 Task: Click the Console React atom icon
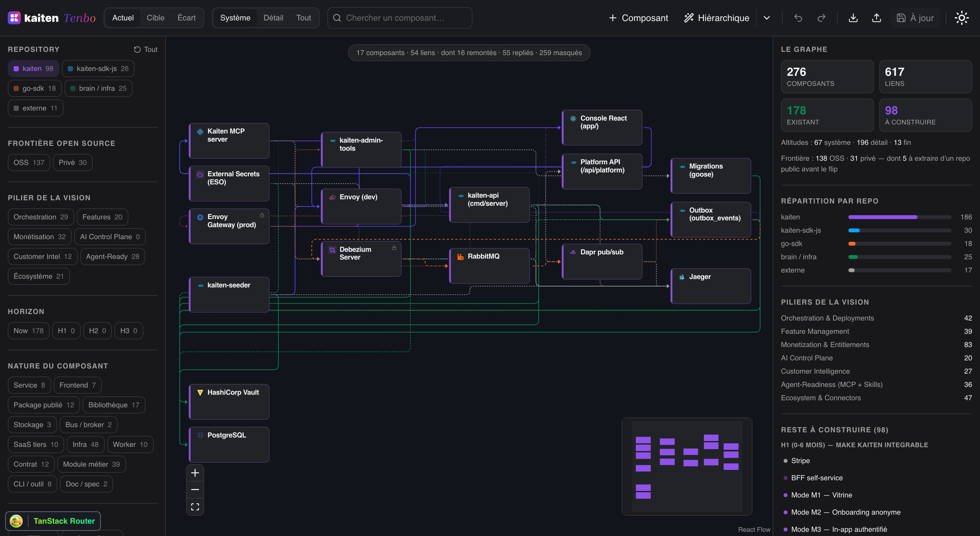(x=573, y=119)
